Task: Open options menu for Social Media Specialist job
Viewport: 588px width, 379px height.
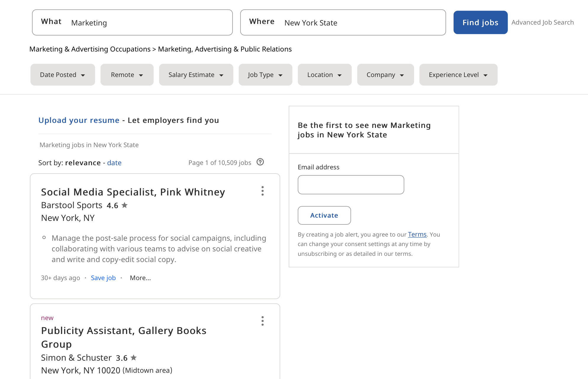Action: [262, 191]
